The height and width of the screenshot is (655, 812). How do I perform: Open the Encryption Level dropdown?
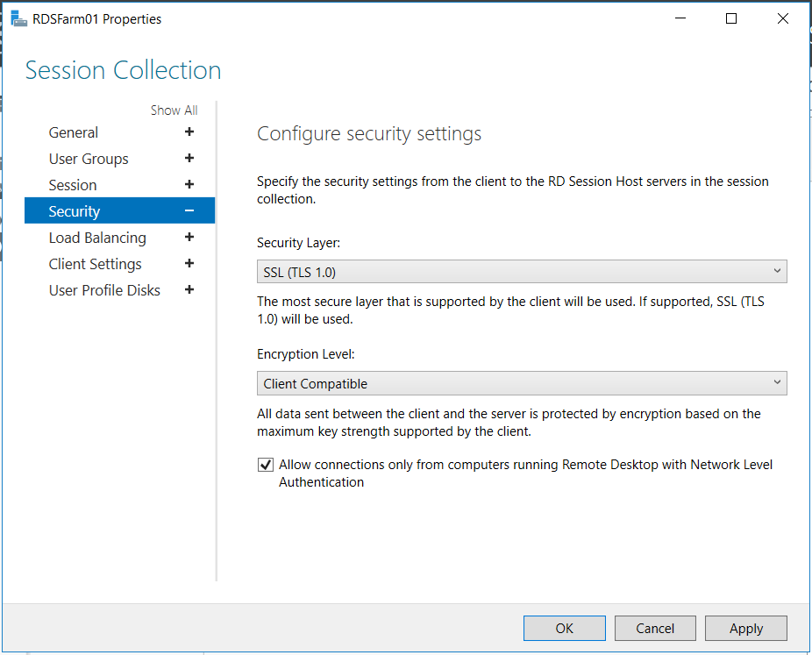tap(522, 383)
